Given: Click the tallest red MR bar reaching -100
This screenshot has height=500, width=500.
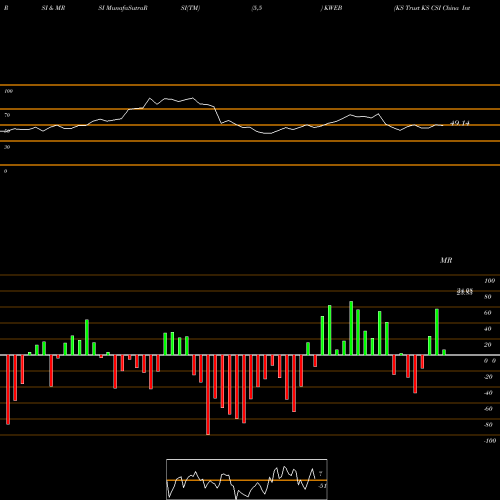Looking at the screenshot, I should pyautogui.click(x=208, y=395).
